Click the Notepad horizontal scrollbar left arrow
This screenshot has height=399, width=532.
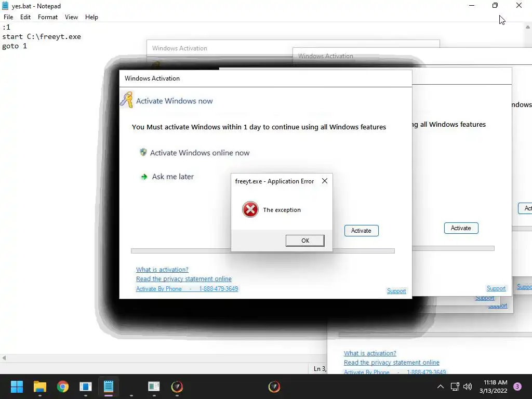4,358
